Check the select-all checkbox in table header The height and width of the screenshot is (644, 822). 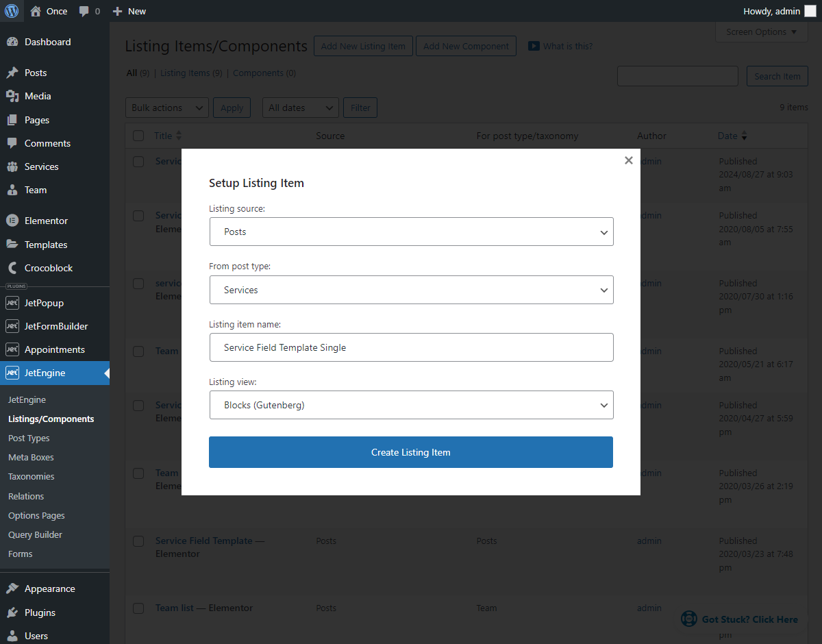(138, 136)
